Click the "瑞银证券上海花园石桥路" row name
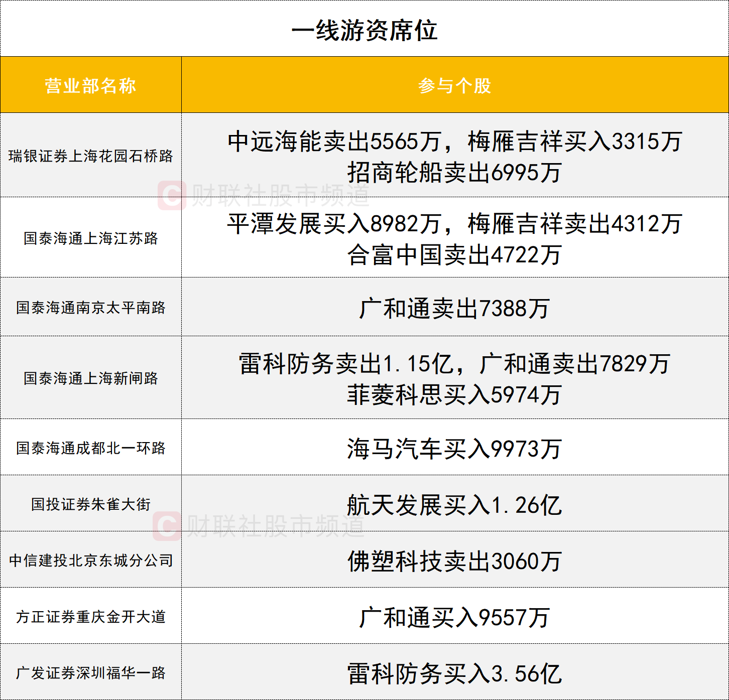 coord(90,156)
